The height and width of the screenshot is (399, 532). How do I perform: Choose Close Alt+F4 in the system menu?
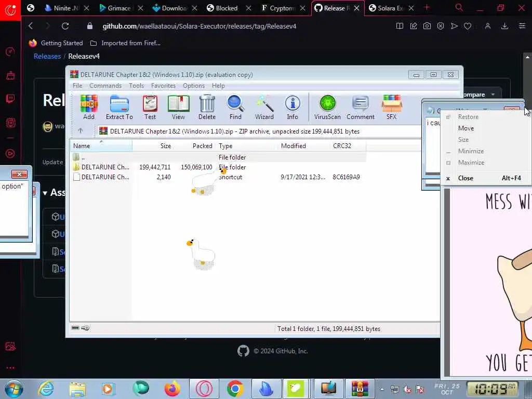486,178
